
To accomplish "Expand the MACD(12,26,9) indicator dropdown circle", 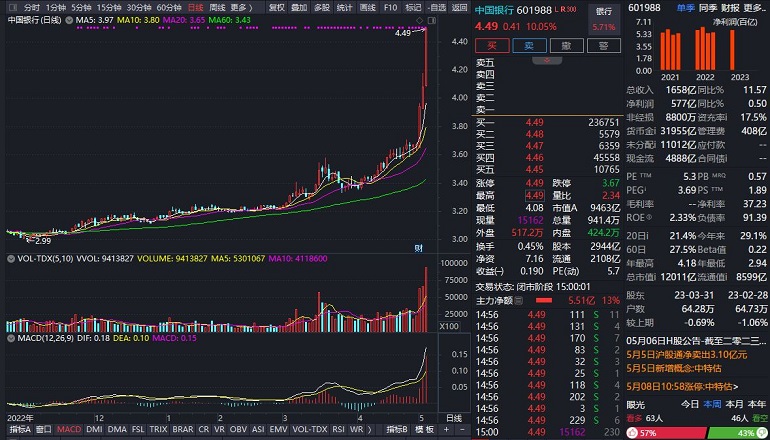I will 11,338.
